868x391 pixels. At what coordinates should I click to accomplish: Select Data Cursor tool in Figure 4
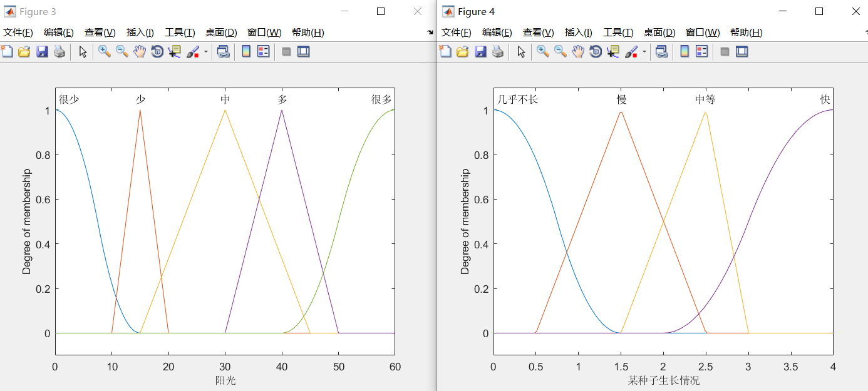[613, 52]
